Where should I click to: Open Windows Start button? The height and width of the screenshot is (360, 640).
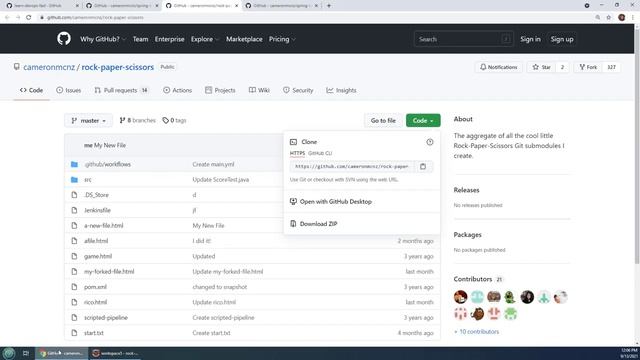pos(9,353)
